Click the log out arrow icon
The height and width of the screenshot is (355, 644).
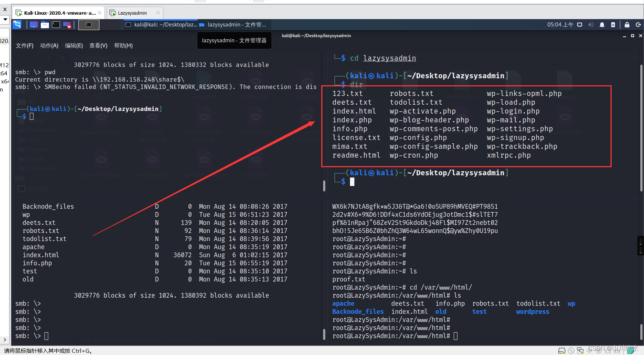tap(638, 25)
